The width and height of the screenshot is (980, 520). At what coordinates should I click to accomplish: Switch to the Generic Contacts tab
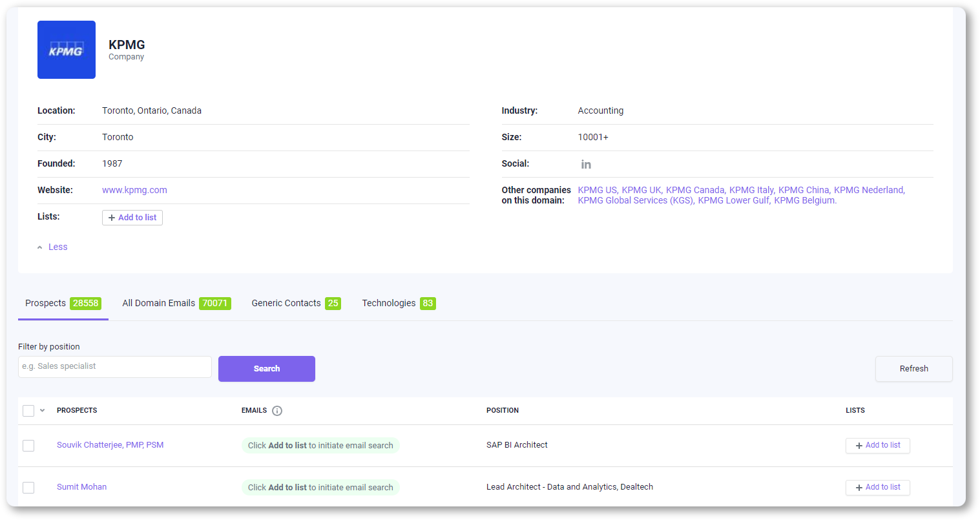click(x=296, y=304)
